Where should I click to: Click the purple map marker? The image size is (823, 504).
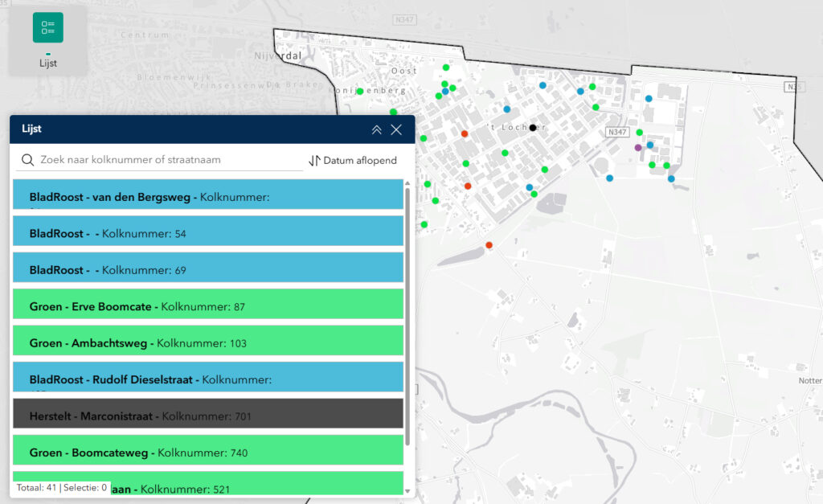[638, 148]
